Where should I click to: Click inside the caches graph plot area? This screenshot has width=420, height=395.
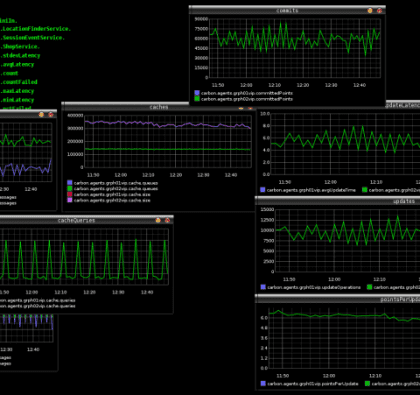[x=168, y=141]
